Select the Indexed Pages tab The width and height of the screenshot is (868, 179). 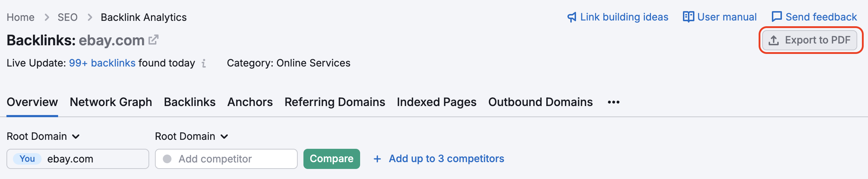click(437, 102)
